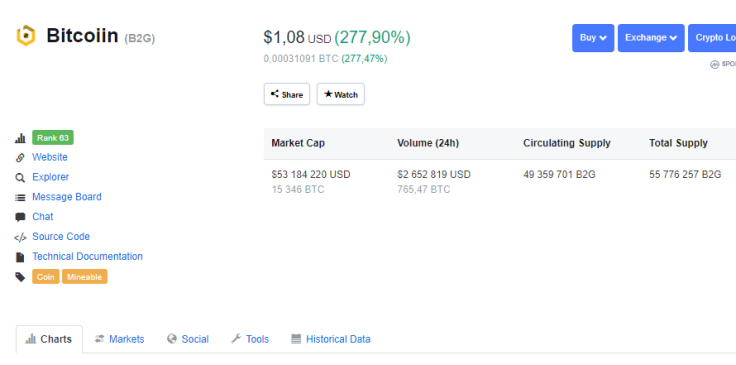Click the code brackets icon beside Source Code
The image size is (736, 365).
20,237
